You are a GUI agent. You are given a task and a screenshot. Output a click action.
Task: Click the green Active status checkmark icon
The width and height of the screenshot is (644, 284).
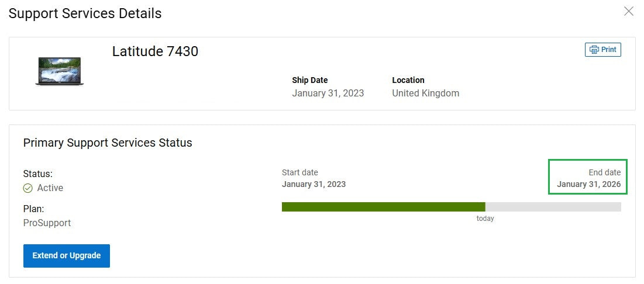28,188
